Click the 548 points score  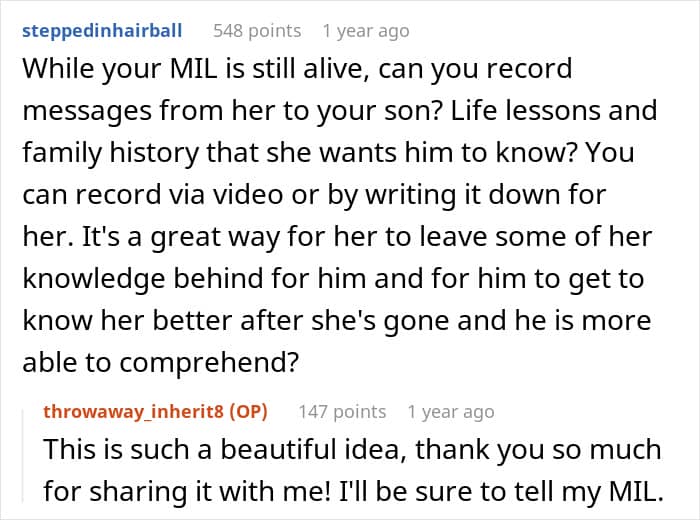tap(257, 31)
